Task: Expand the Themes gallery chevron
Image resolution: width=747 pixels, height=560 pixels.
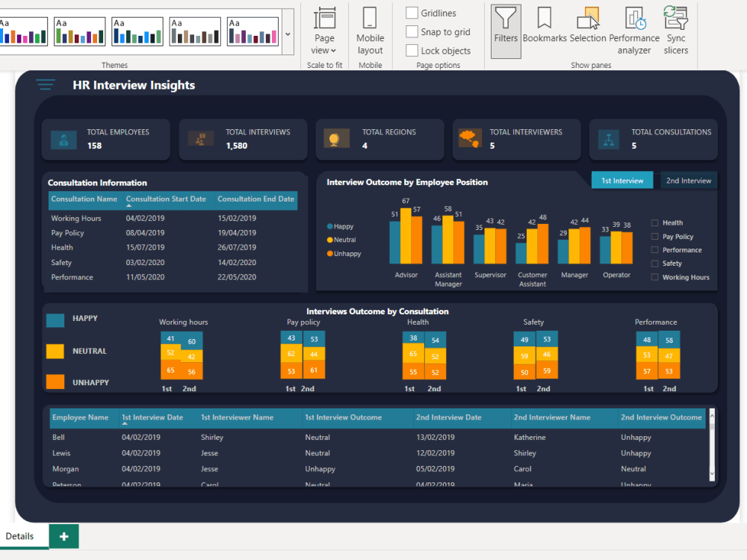Action: tap(286, 33)
